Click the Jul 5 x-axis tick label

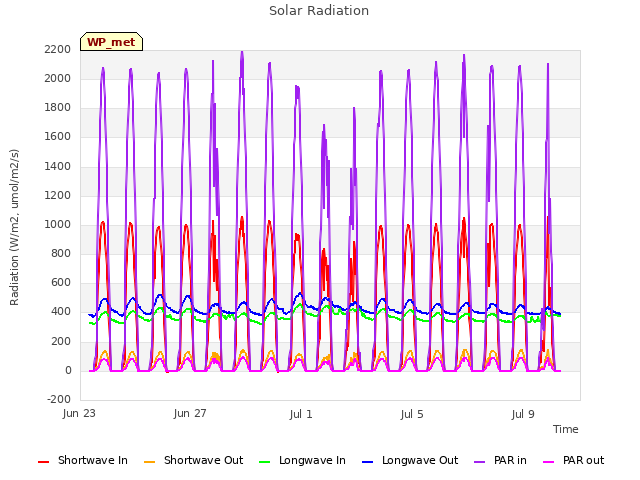pyautogui.click(x=412, y=414)
